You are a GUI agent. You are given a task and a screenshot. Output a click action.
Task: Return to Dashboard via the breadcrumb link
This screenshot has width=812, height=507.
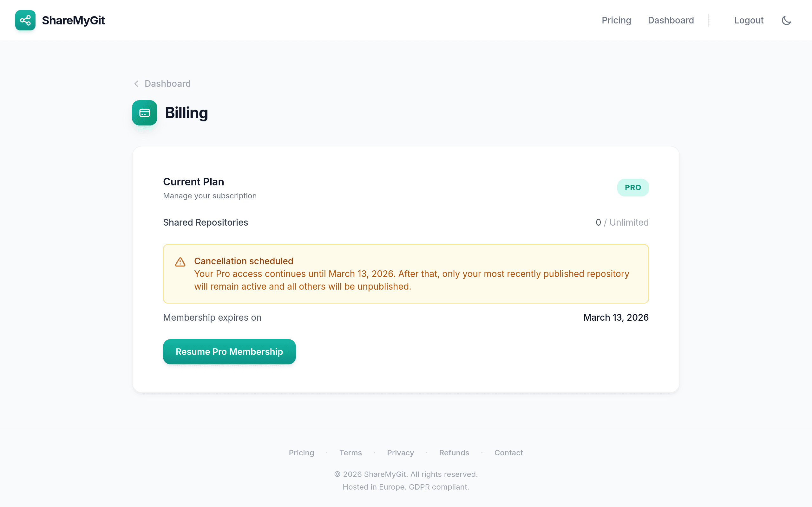coord(167,83)
